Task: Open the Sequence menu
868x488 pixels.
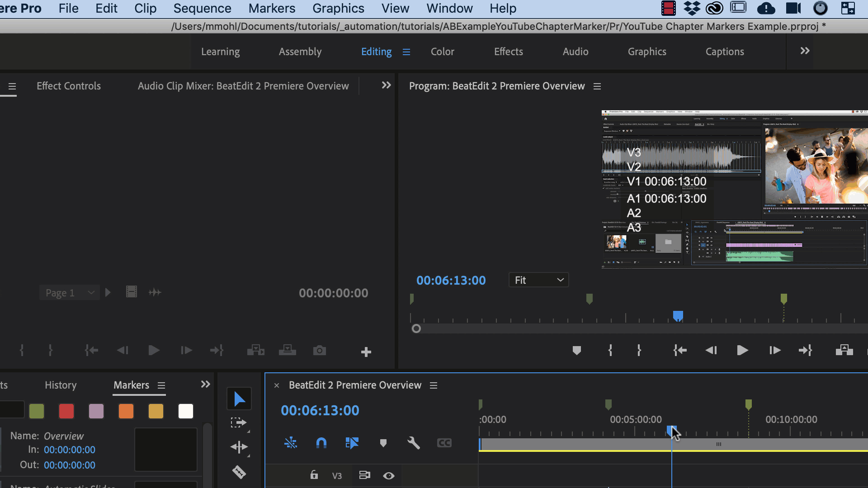Action: (x=202, y=9)
